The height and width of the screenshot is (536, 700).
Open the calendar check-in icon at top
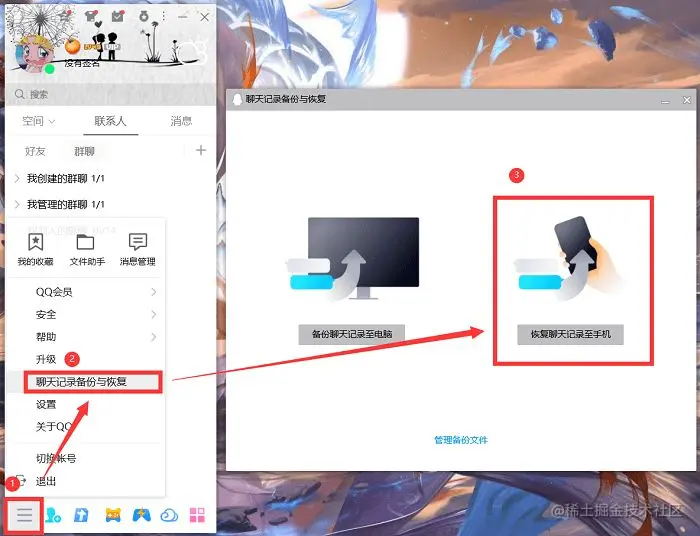[118, 16]
